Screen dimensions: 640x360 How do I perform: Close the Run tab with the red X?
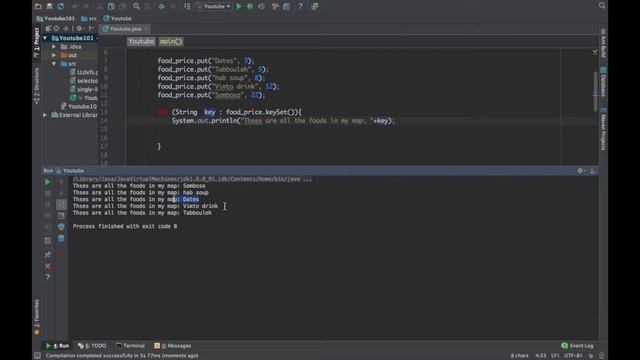pos(47,266)
